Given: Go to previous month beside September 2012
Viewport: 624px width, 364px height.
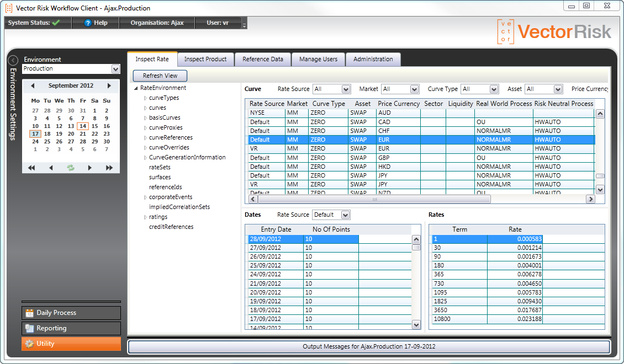Looking at the screenshot, I should click(x=33, y=85).
